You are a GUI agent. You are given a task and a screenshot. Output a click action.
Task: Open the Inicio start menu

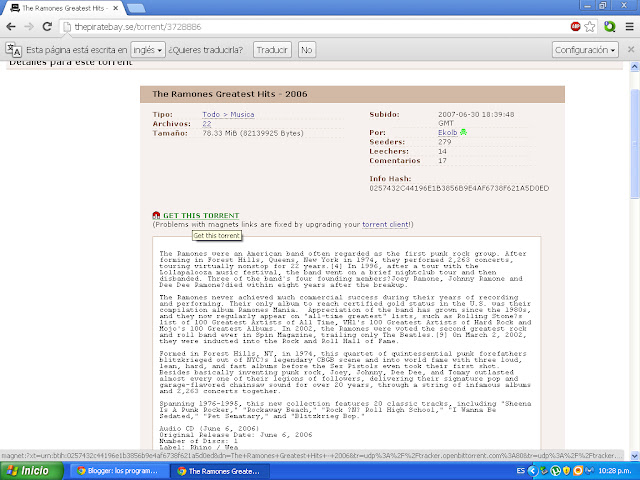(32, 471)
